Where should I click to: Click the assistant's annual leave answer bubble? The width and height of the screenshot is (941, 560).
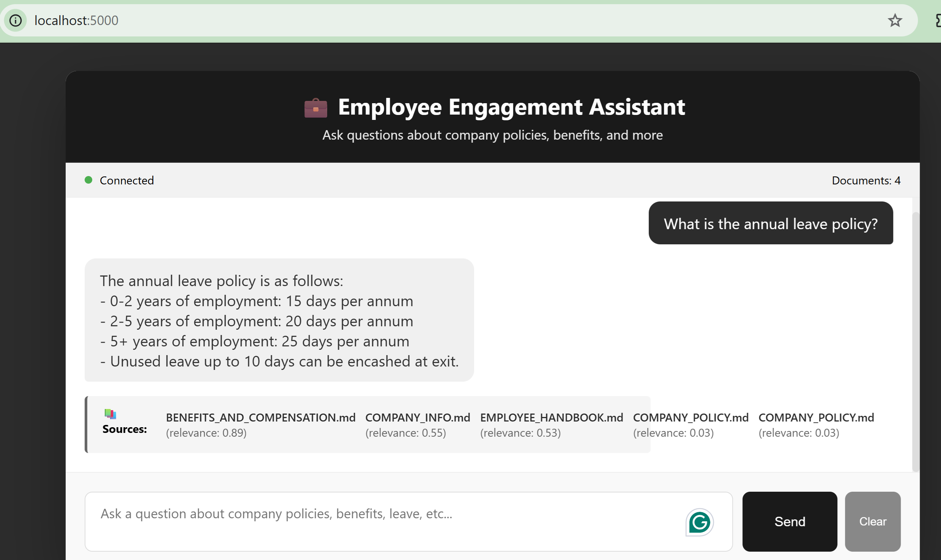point(279,320)
